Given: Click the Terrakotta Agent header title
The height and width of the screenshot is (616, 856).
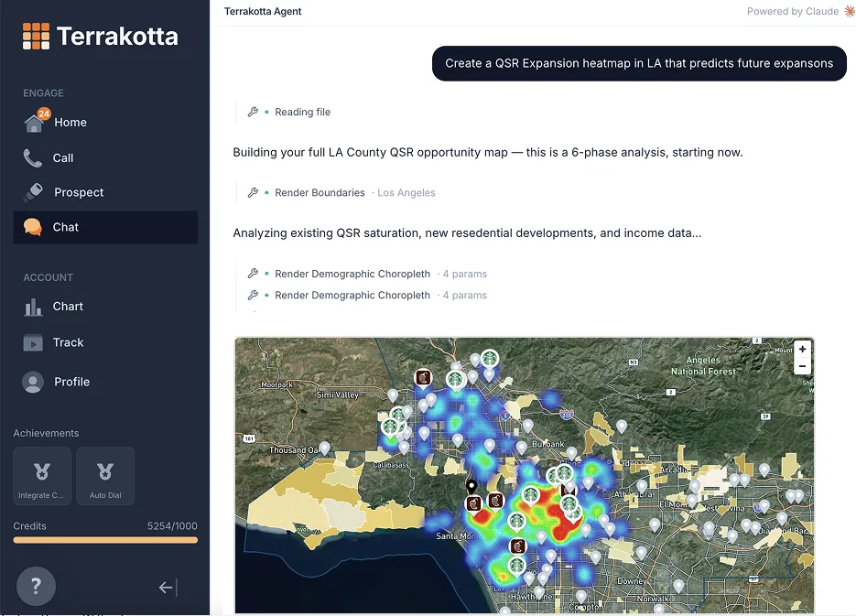Looking at the screenshot, I should [x=263, y=12].
